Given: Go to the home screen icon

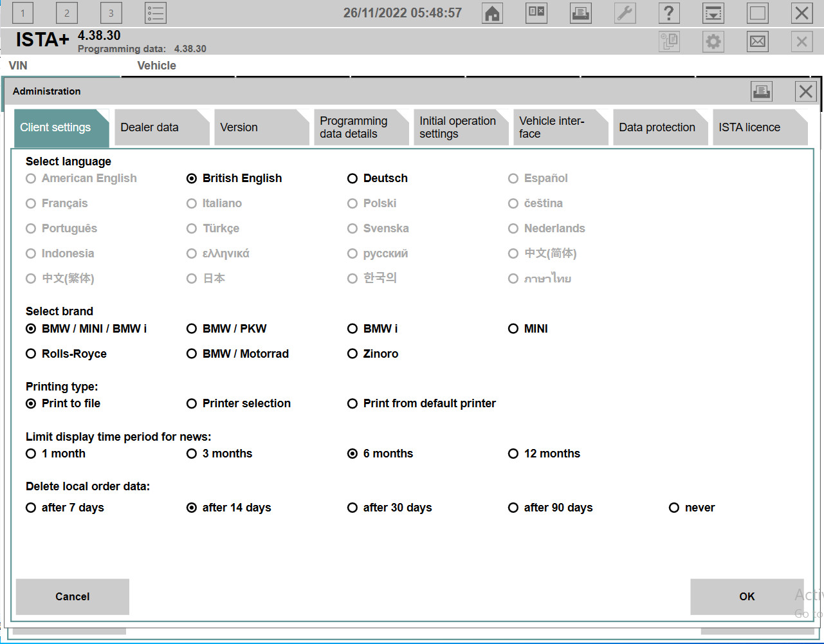Looking at the screenshot, I should pos(493,13).
